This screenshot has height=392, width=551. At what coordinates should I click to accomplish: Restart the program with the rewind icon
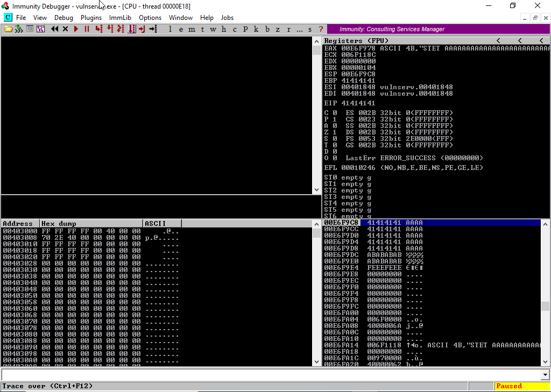coord(54,29)
